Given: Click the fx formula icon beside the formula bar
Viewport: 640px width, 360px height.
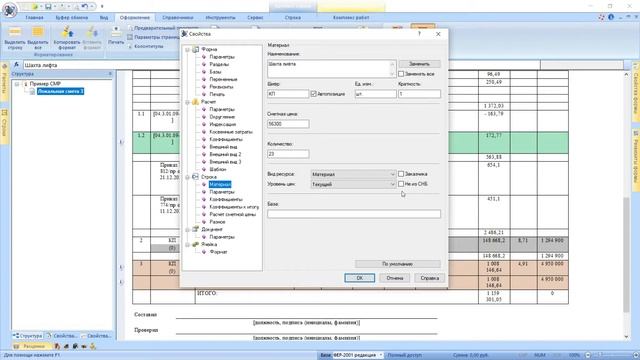Looking at the screenshot, I should pyautogui.click(x=16, y=65).
